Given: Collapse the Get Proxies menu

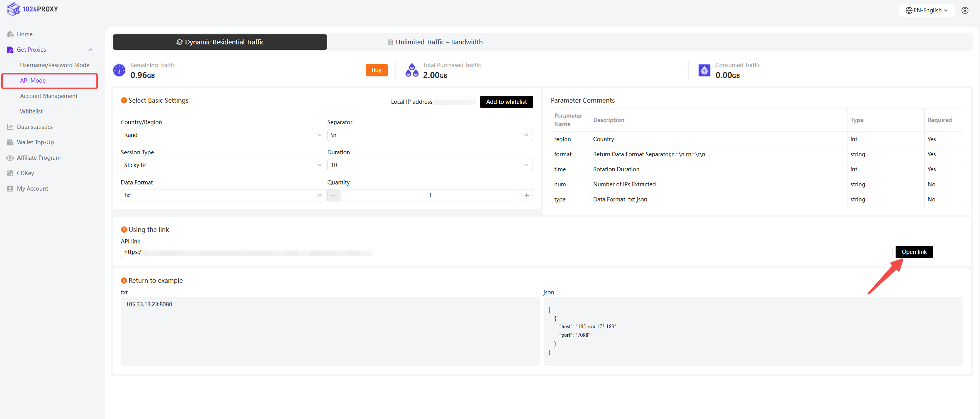Looking at the screenshot, I should click(91, 50).
